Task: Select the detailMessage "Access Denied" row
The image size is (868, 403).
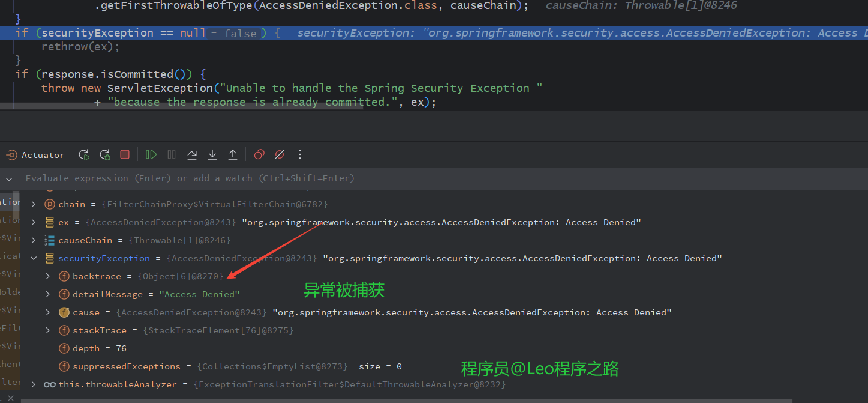Action: point(444,294)
